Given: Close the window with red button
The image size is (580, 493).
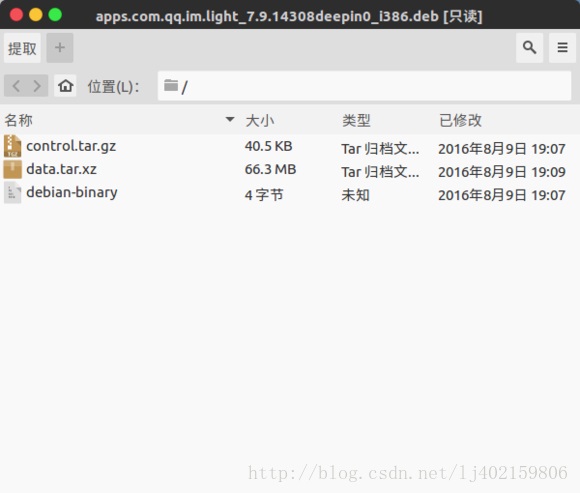Looking at the screenshot, I should click(x=16, y=15).
